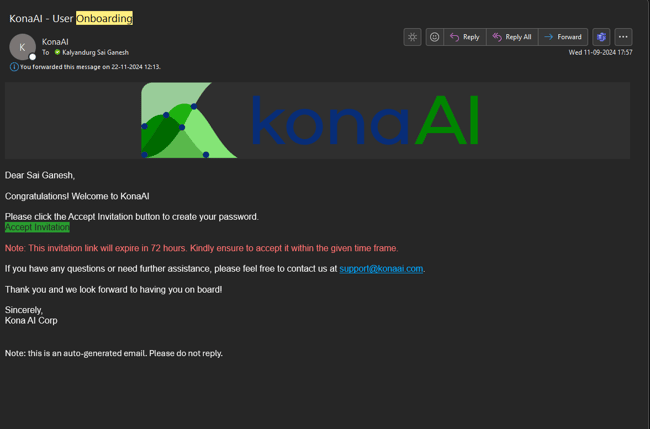This screenshot has width=650, height=429.
Task: Click the KonaAI logo banner image
Action: tap(318, 120)
